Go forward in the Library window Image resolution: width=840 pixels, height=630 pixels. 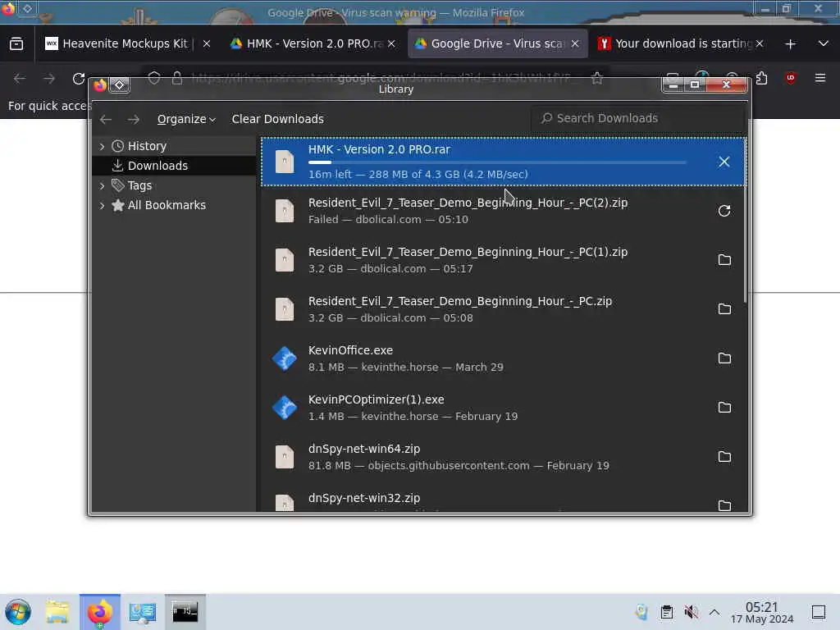click(x=134, y=119)
